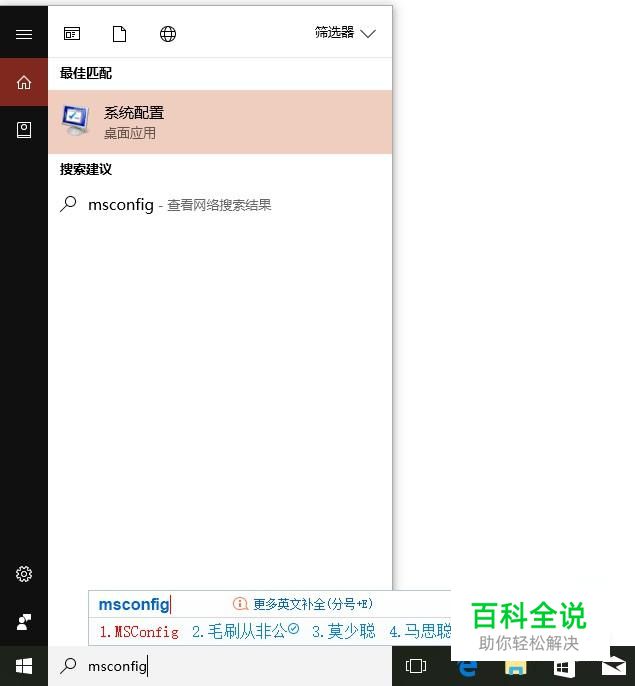Screen dimensions: 635x686
Task: Choose IME candidate 2.毛刷从非公
Action: pos(245,631)
